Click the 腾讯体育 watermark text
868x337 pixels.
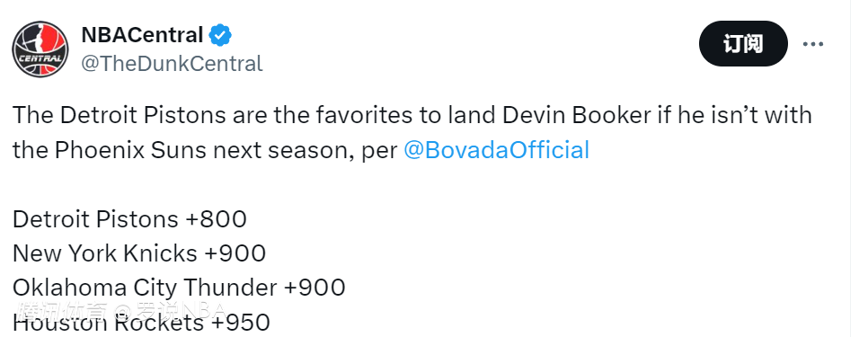coord(61,311)
